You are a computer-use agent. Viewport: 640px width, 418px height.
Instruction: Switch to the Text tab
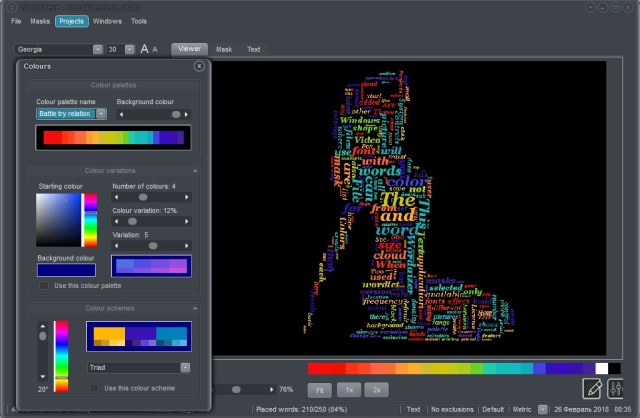point(253,49)
